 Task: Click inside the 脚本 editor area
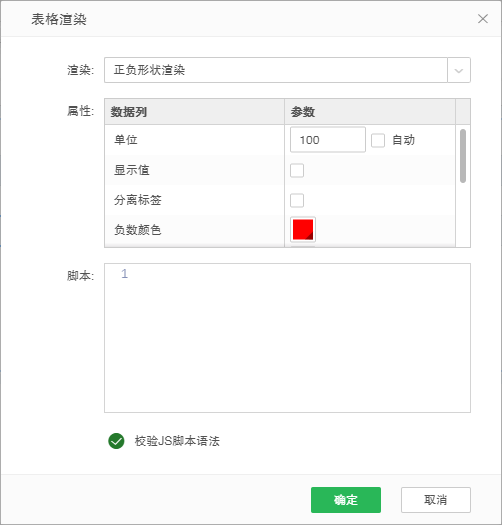tap(287, 338)
